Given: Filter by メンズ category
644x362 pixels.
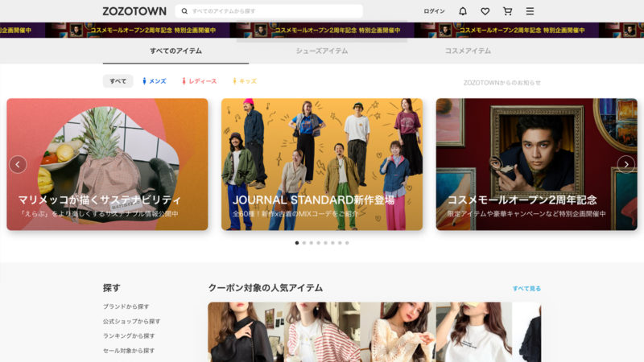Looking at the screenshot, I should point(155,81).
